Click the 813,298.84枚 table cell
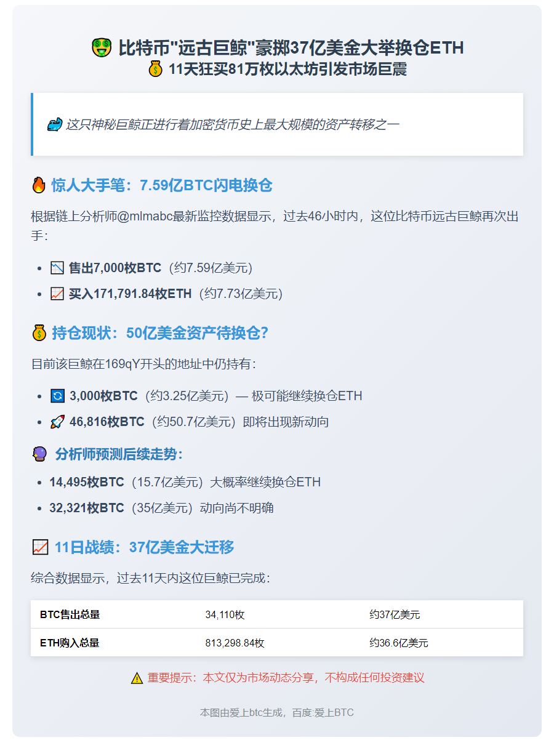Image resolution: width=554 pixels, height=756 pixels. pos(235,643)
